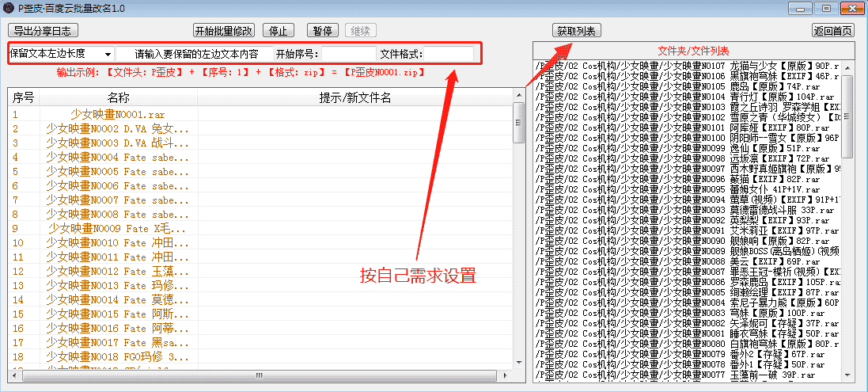The width and height of the screenshot is (868, 392).
Task: Fetch the file list via 获取列表
Action: tap(576, 31)
